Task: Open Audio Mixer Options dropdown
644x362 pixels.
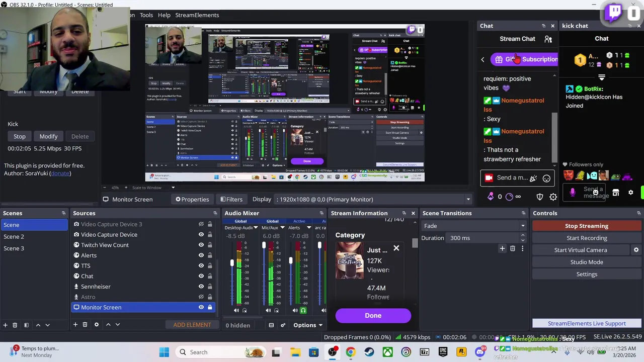Action: pos(308,325)
